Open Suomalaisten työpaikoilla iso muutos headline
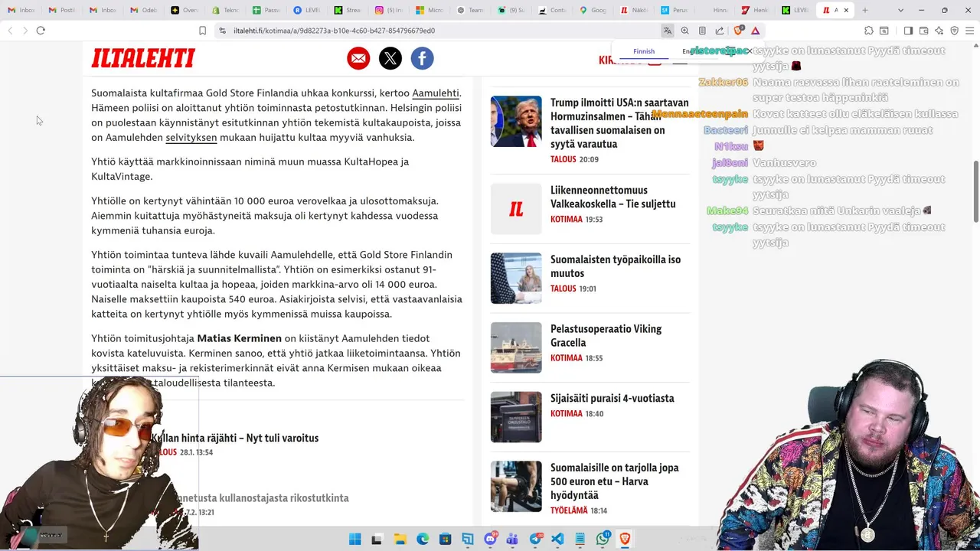Viewport: 980px width, 551px height. 616,266
